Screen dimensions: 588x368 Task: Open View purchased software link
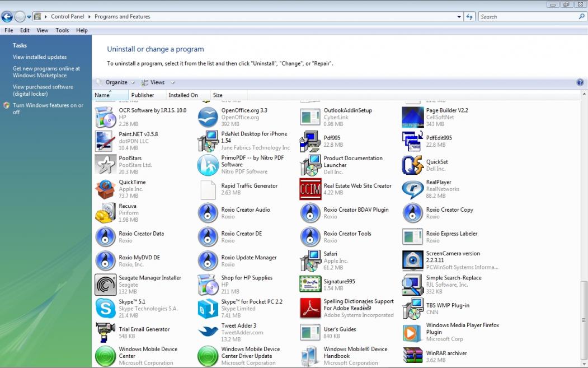point(43,91)
